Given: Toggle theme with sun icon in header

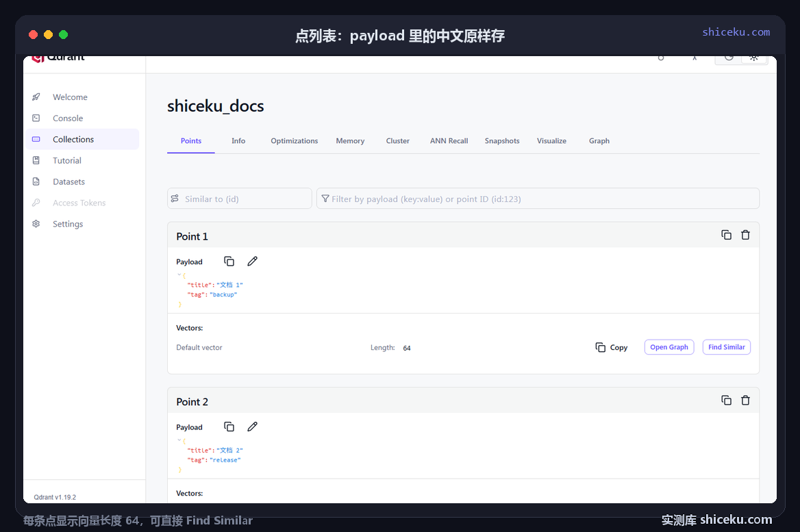Looking at the screenshot, I should [x=753, y=58].
